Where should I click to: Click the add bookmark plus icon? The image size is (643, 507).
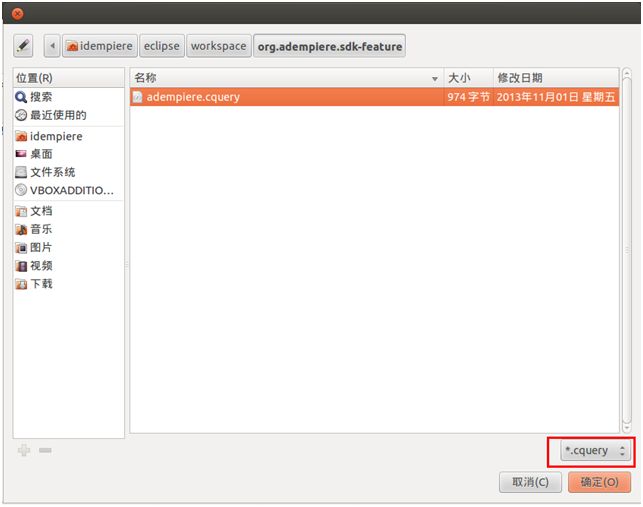(24, 450)
